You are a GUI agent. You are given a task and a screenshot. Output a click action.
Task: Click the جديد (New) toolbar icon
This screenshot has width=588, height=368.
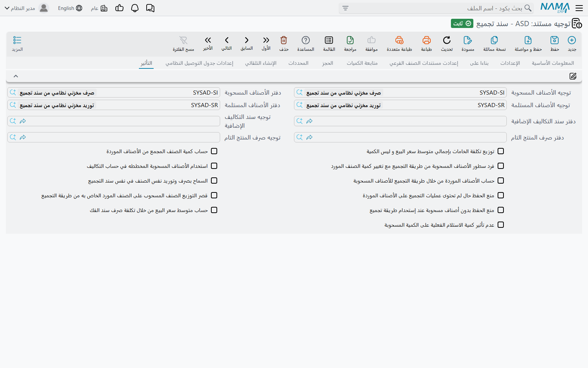[572, 40]
